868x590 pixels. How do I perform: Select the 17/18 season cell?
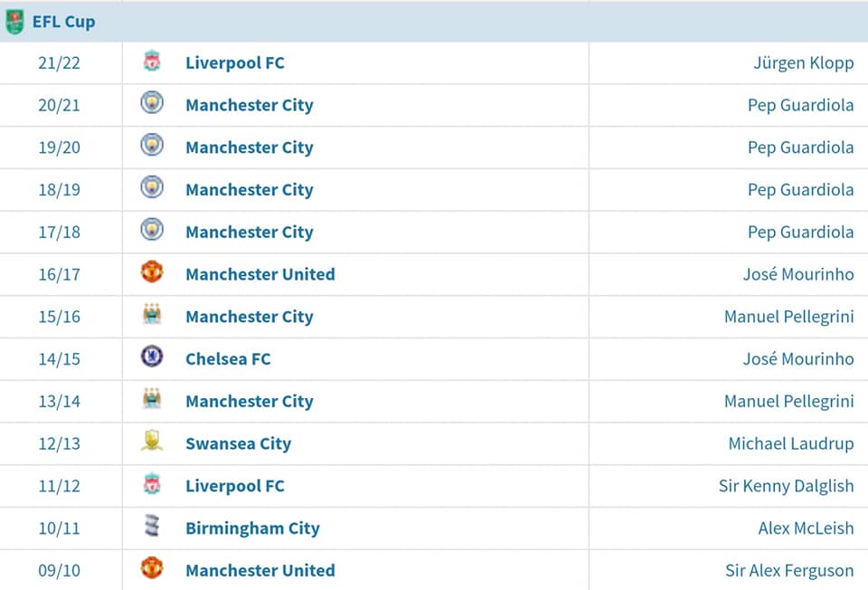60,233
